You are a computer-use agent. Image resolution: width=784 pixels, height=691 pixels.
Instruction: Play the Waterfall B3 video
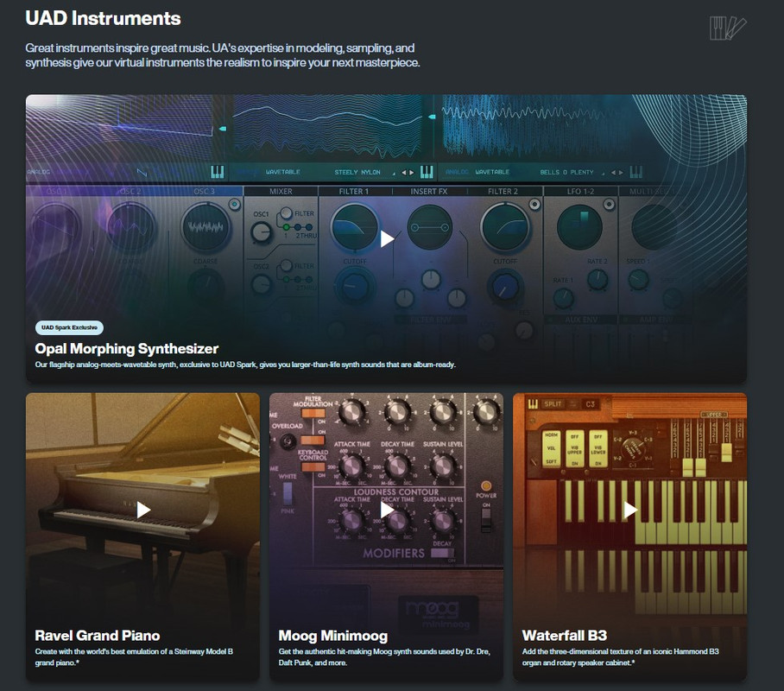point(630,510)
